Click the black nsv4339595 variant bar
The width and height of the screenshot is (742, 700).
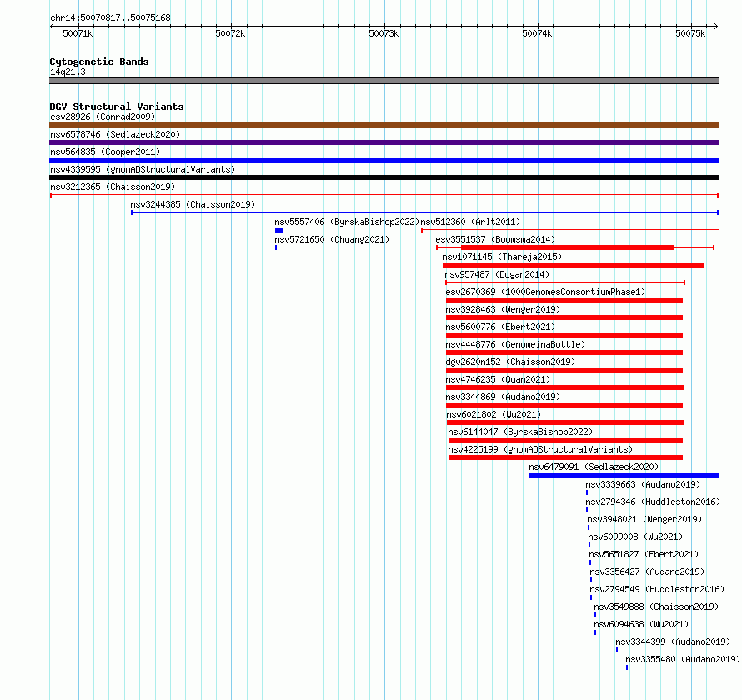point(384,177)
